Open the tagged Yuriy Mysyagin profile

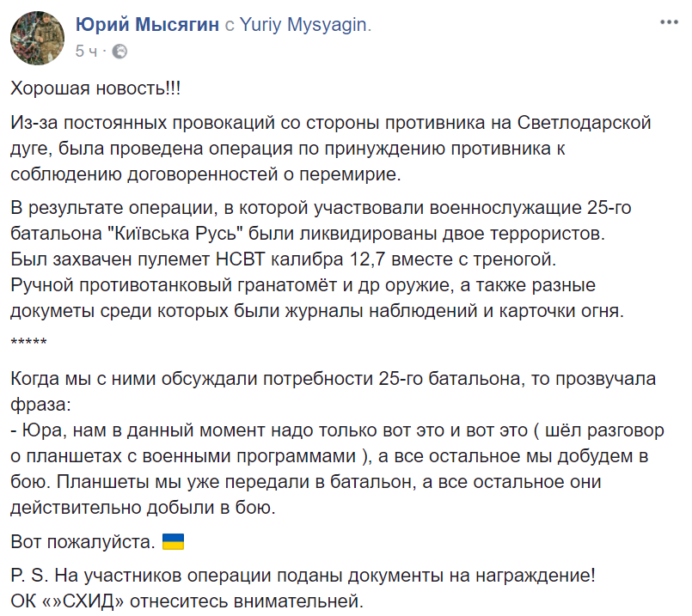(303, 25)
